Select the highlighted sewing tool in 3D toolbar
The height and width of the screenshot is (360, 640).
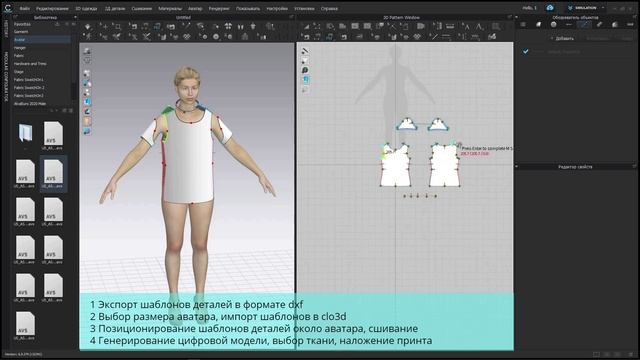point(158,27)
